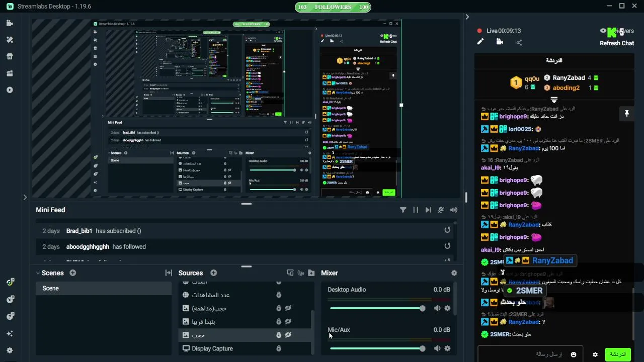Open the Editor from the sidebar
The image size is (644, 362).
click(x=10, y=23)
